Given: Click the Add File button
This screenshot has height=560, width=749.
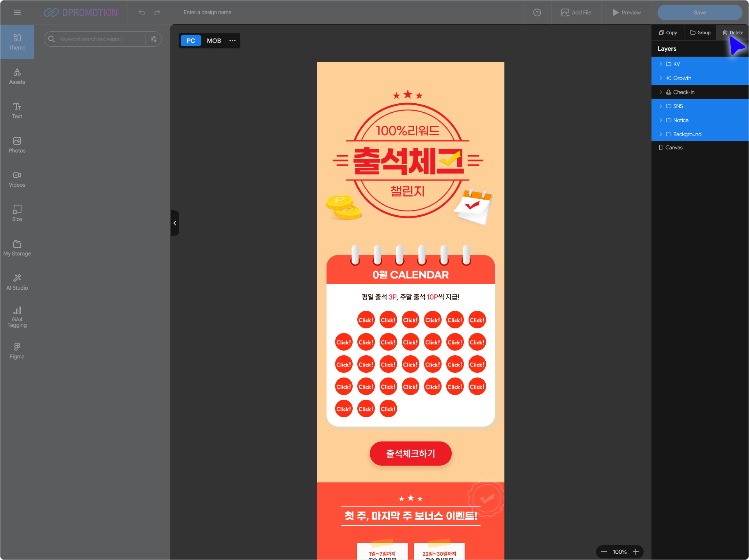Looking at the screenshot, I should coord(576,12).
